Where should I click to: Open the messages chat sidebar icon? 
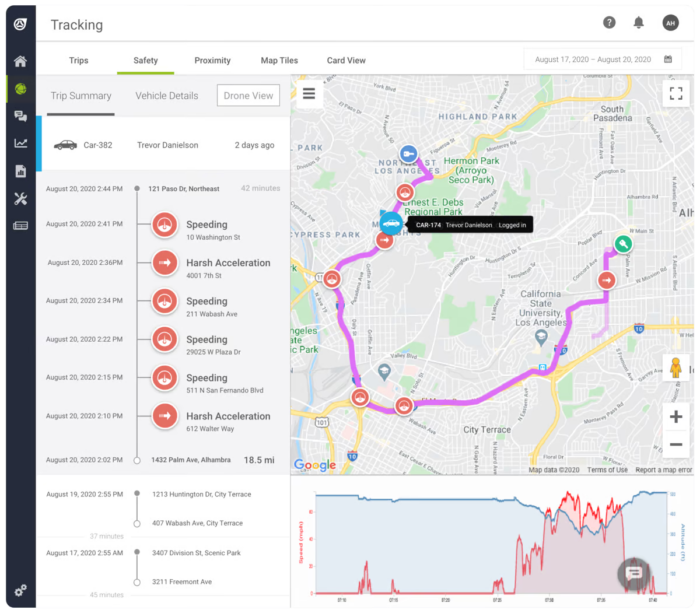click(x=20, y=116)
